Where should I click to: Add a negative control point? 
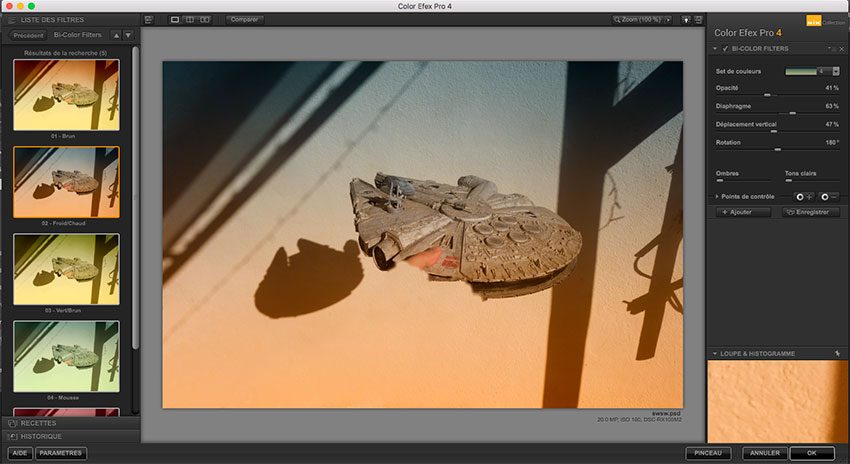[829, 197]
